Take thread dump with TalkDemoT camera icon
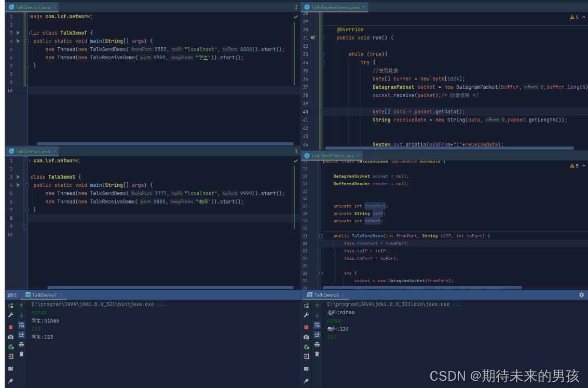 pyautogui.click(x=10, y=337)
